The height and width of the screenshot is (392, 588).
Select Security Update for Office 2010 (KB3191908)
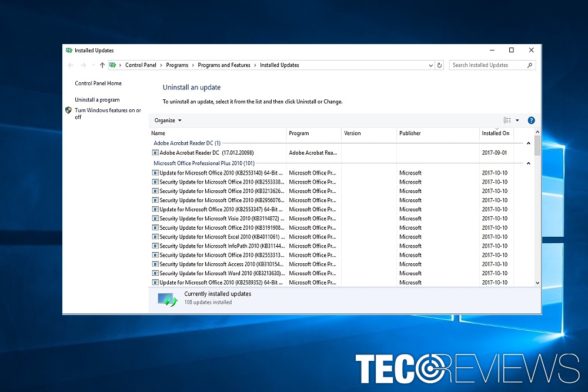[x=222, y=228]
